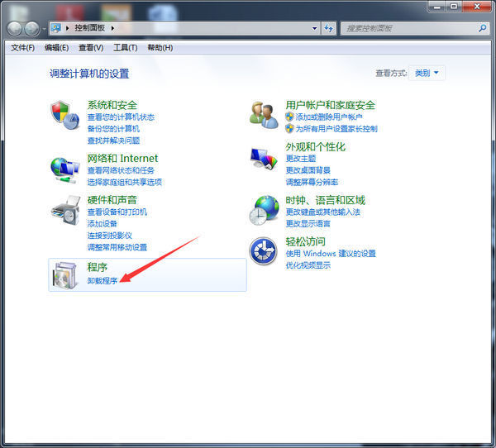Expand the breadcrumb arrow before 控制面板
This screenshot has width=496, height=448.
click(68, 28)
